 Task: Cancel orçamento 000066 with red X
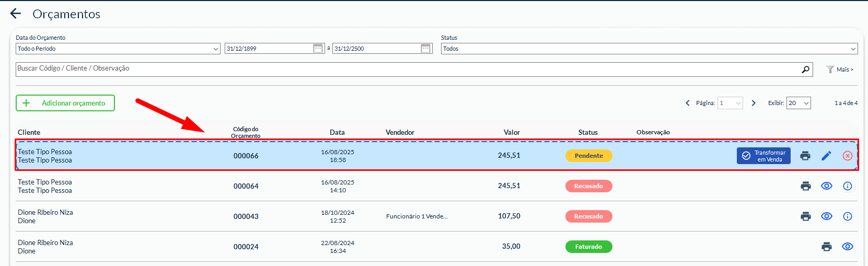click(x=848, y=156)
